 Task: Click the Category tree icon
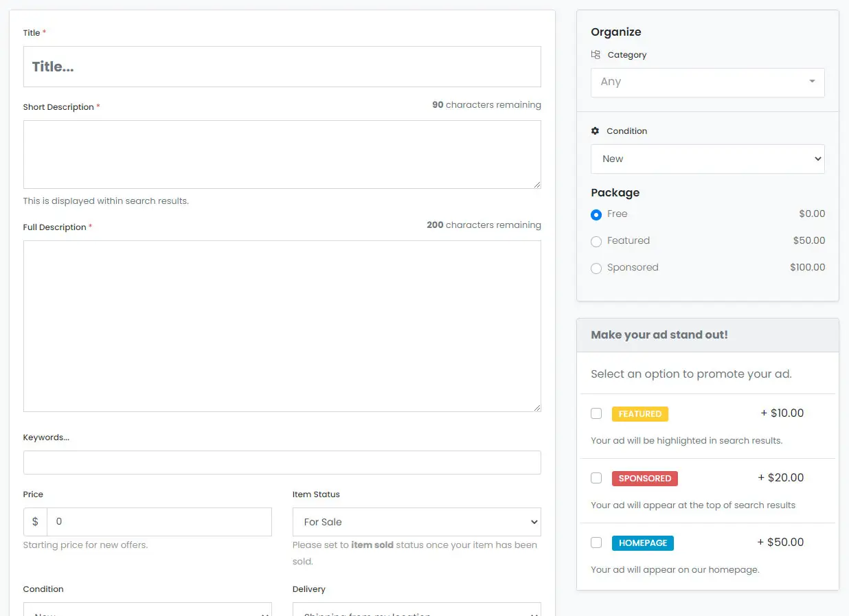(596, 55)
